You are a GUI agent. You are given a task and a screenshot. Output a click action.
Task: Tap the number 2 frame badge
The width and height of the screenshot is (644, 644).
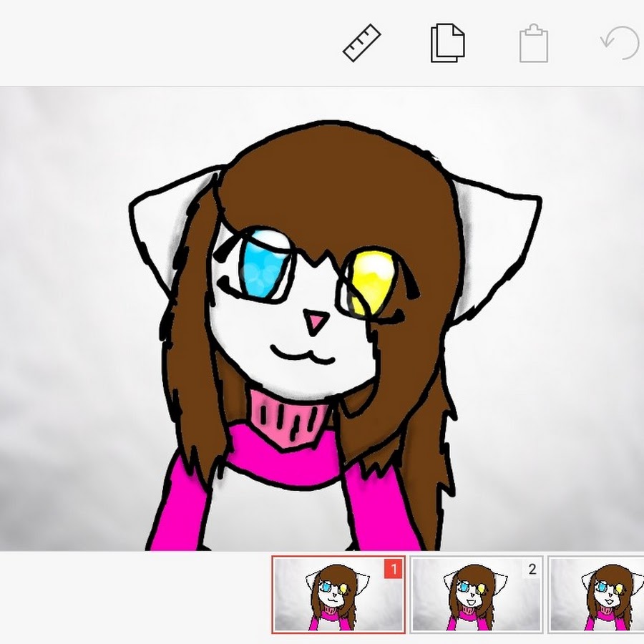point(532,569)
